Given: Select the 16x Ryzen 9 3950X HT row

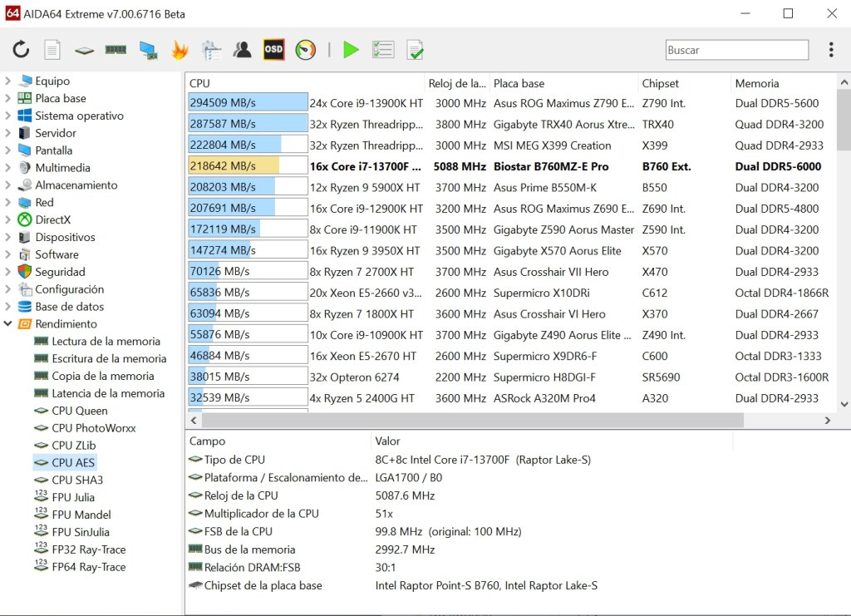Looking at the screenshot, I should pos(510,251).
